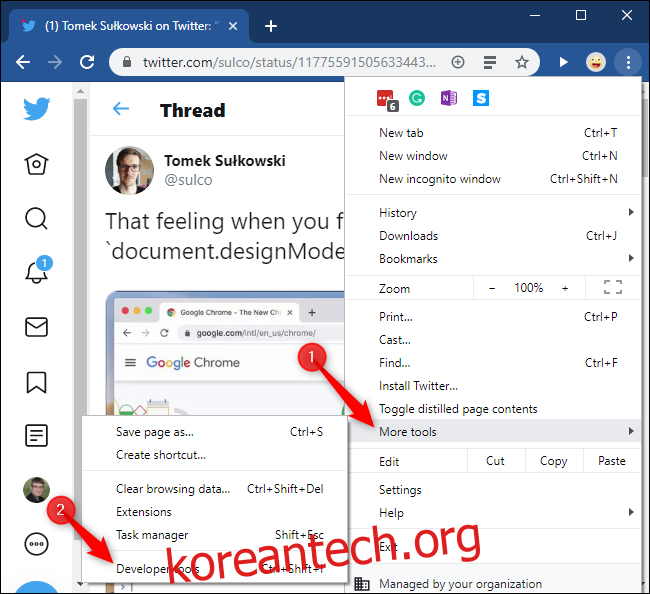The width and height of the screenshot is (650, 594).
Task: Close the Tomek Sułkowski Twitter tab
Action: click(233, 26)
